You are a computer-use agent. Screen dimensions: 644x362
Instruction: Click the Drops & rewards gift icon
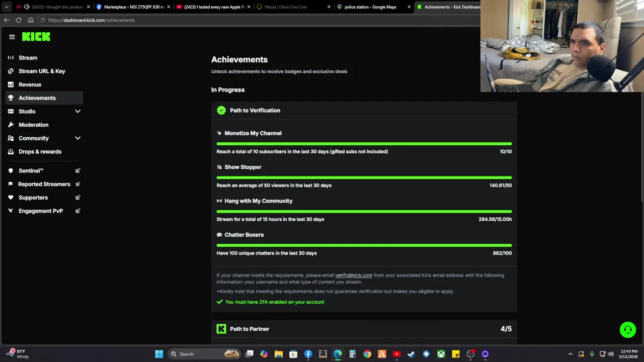[x=11, y=151]
